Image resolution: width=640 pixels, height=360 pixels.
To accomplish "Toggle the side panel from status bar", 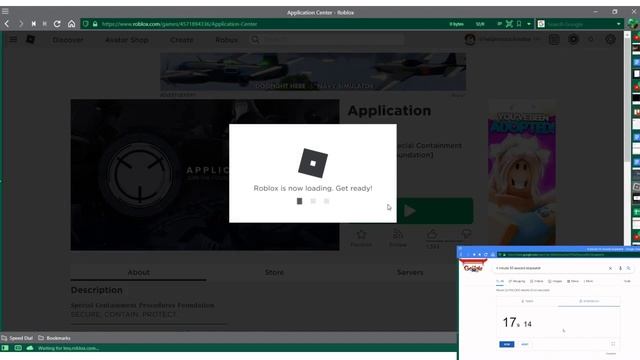I will click(x=5, y=348).
